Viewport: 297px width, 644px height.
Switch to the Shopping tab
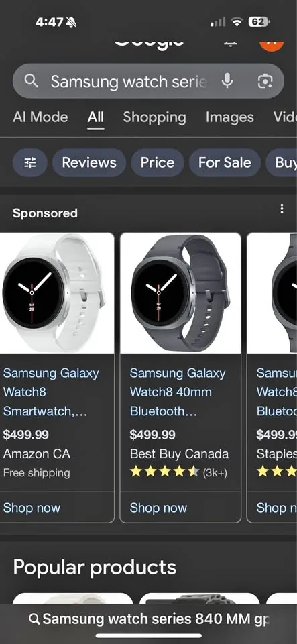pyautogui.click(x=155, y=117)
